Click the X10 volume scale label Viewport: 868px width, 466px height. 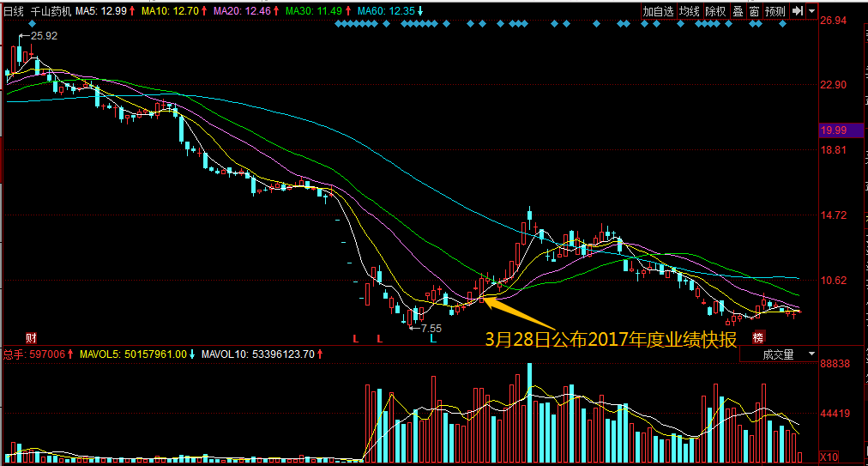click(829, 457)
